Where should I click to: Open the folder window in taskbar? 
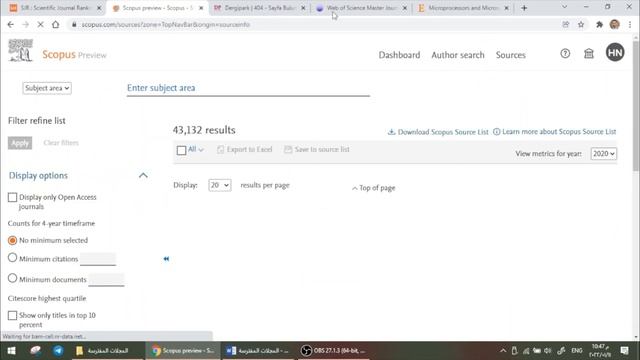point(107,351)
